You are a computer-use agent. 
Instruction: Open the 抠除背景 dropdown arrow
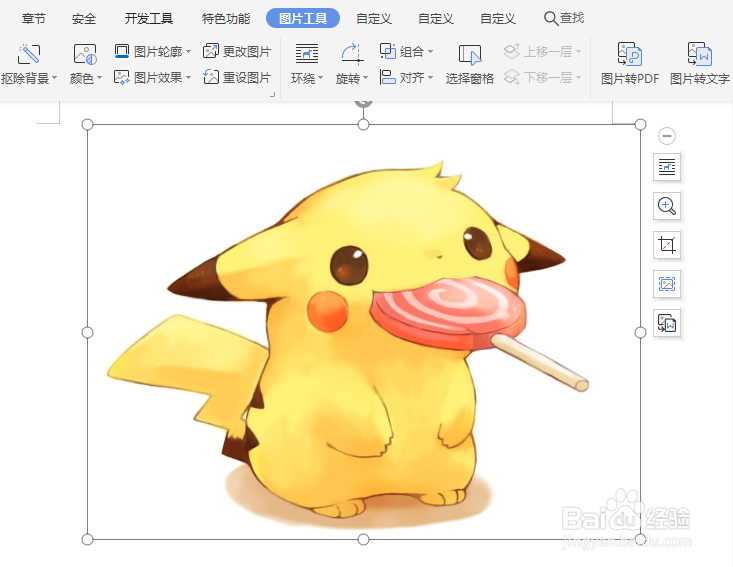54,78
